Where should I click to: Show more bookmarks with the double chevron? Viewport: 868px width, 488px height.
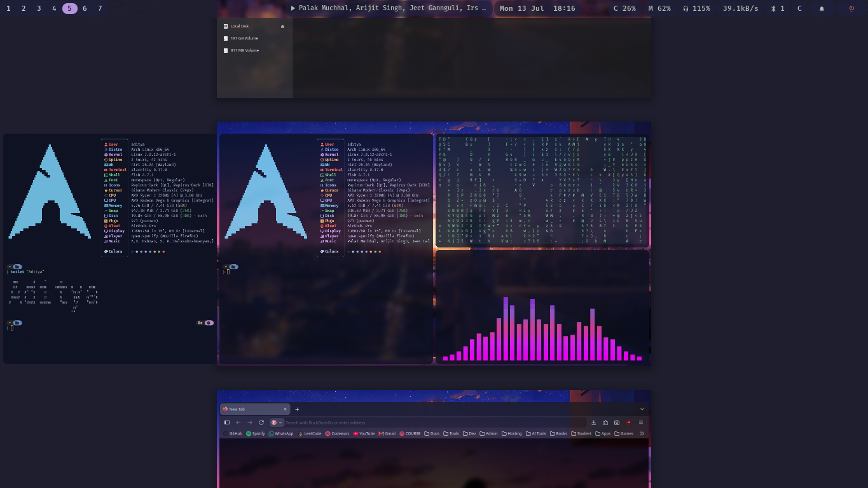pyautogui.click(x=642, y=434)
